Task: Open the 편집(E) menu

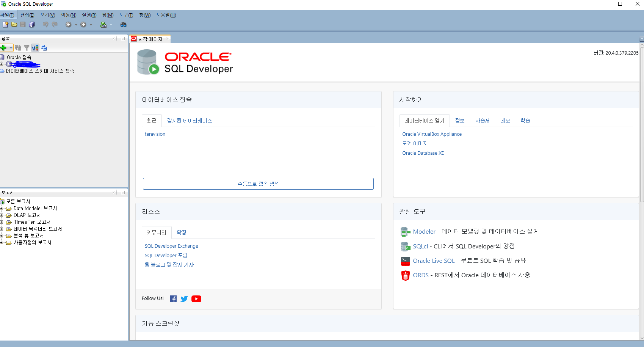Action: click(x=27, y=15)
